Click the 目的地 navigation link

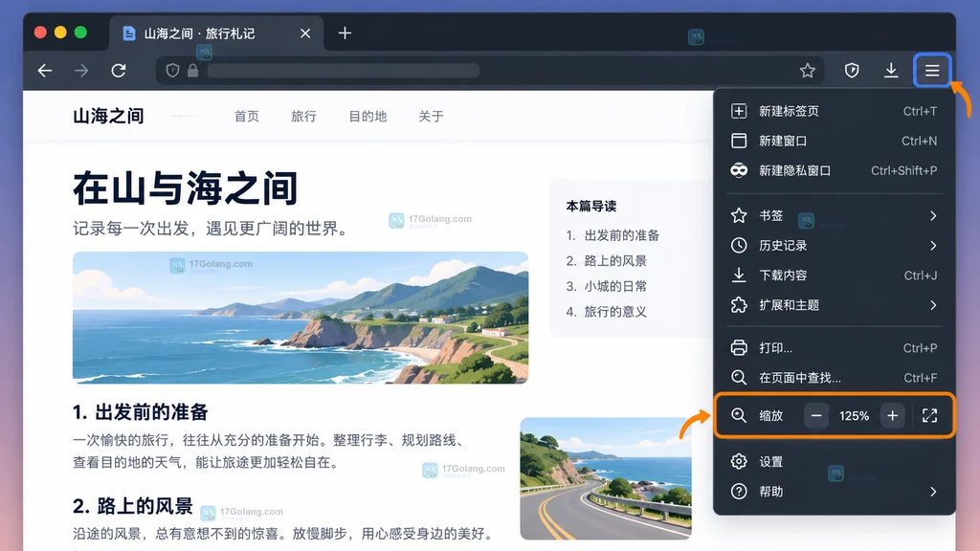coord(367,116)
